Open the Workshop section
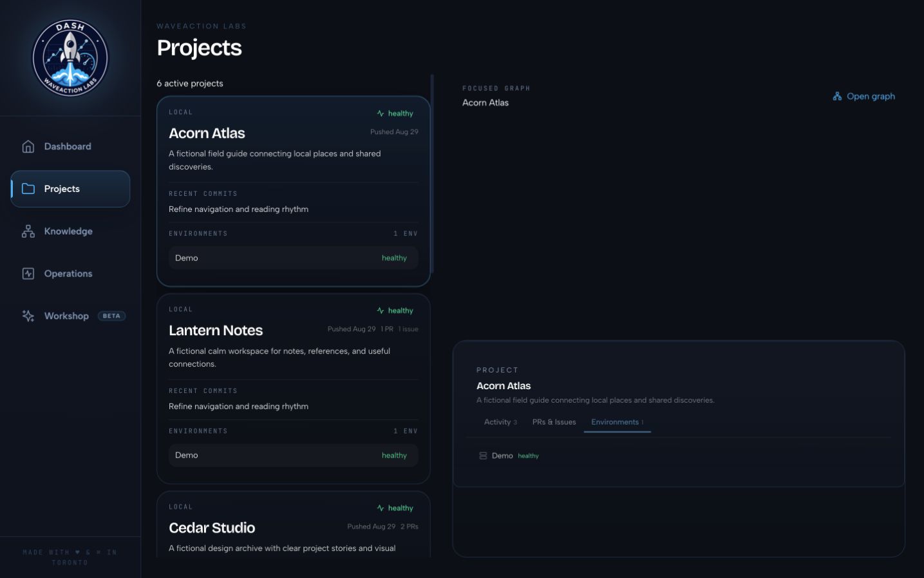924x578 pixels. [70, 316]
